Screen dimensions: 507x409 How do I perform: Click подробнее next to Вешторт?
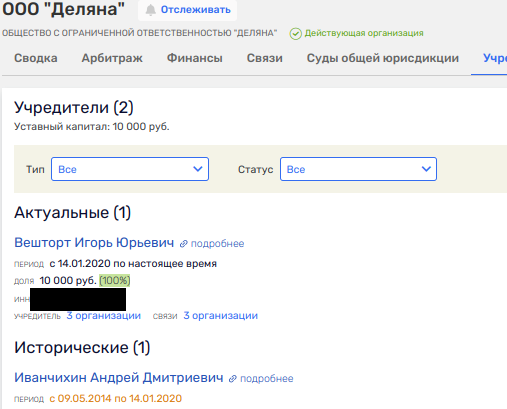coord(217,244)
